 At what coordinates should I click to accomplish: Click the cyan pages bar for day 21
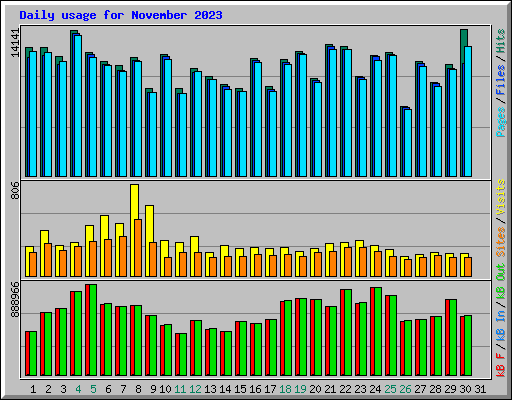(x=333, y=113)
